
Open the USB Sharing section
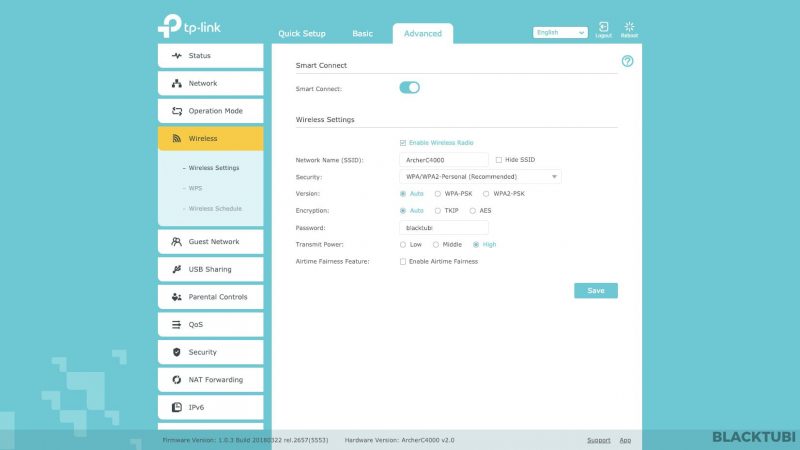[210, 269]
